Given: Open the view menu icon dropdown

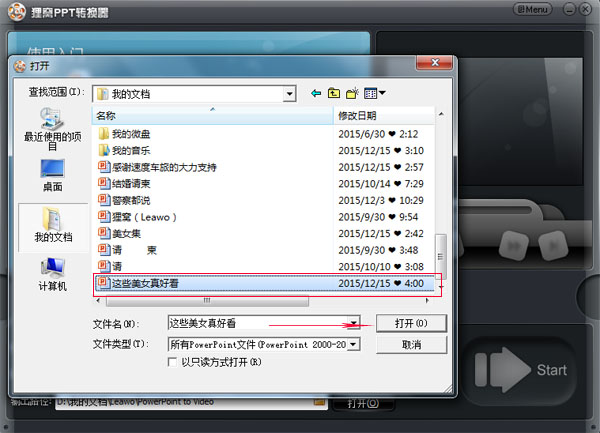Looking at the screenshot, I should [x=375, y=93].
